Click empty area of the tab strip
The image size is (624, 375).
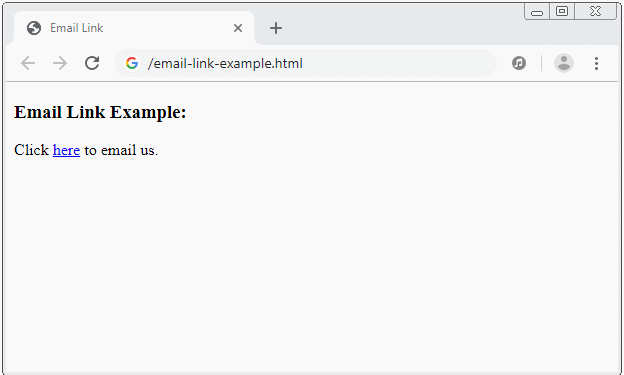tap(398, 28)
